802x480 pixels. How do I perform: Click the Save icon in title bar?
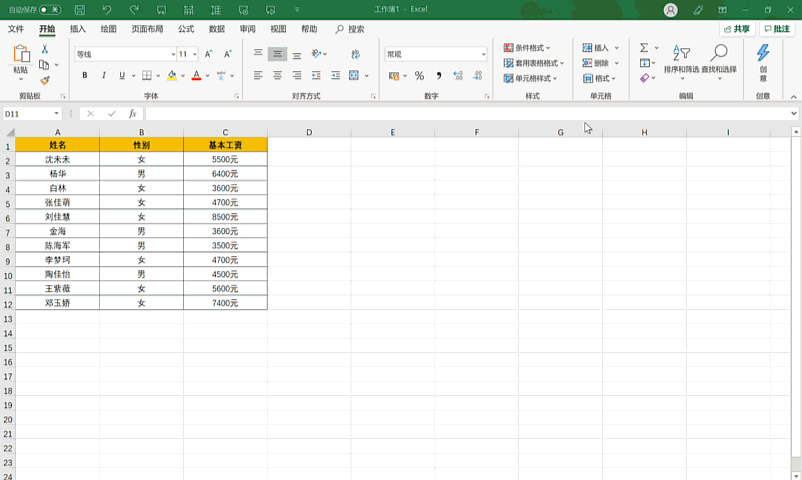point(80,10)
